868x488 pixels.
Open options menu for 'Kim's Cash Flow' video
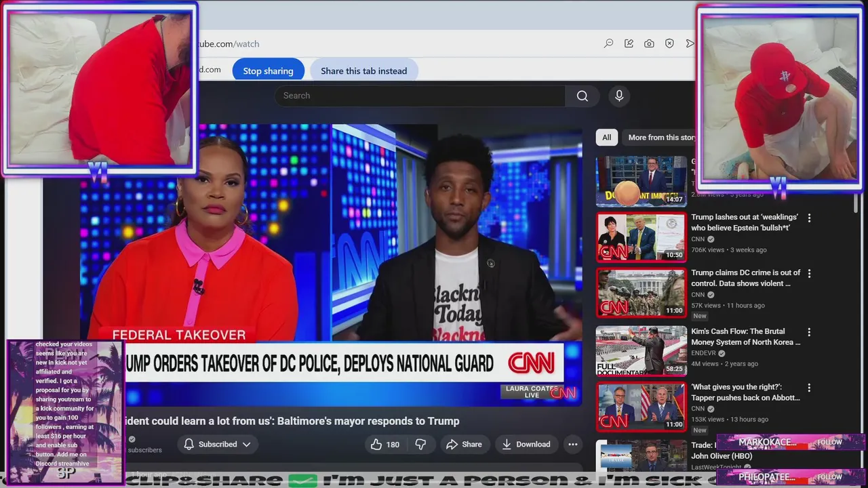tap(809, 332)
